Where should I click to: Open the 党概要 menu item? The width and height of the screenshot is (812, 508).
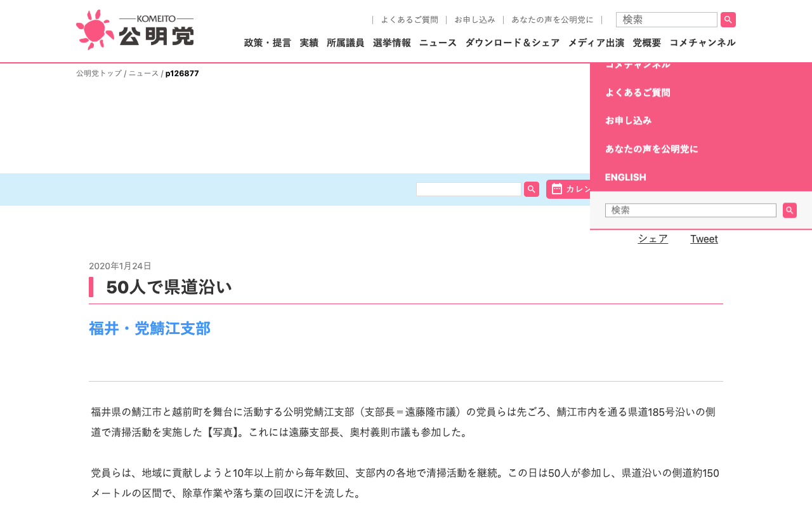click(x=647, y=43)
